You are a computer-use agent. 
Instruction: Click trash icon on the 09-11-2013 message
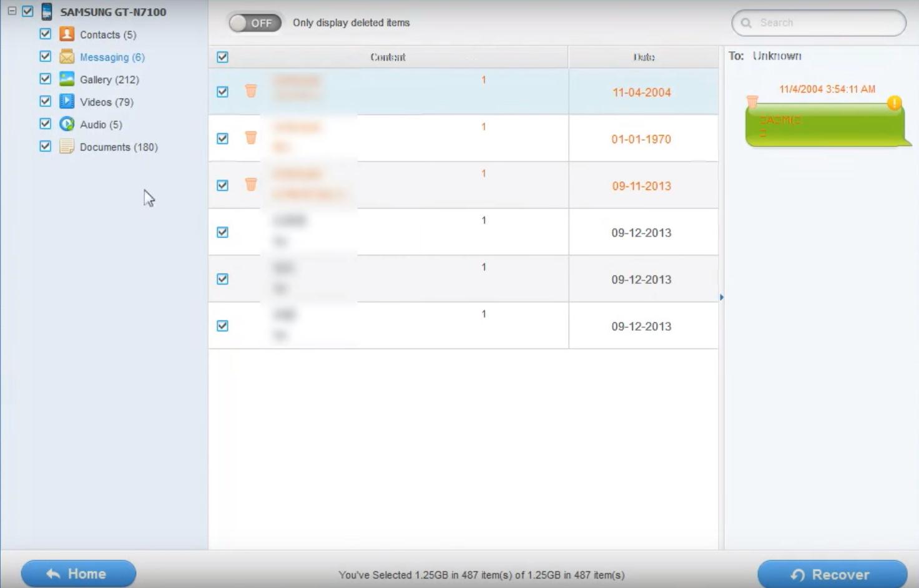click(251, 185)
